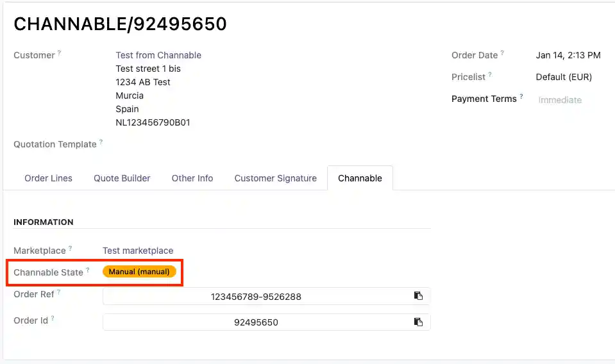This screenshot has width=615, height=364.
Task: Go to the Customer Signature tab
Action: pyautogui.click(x=275, y=178)
